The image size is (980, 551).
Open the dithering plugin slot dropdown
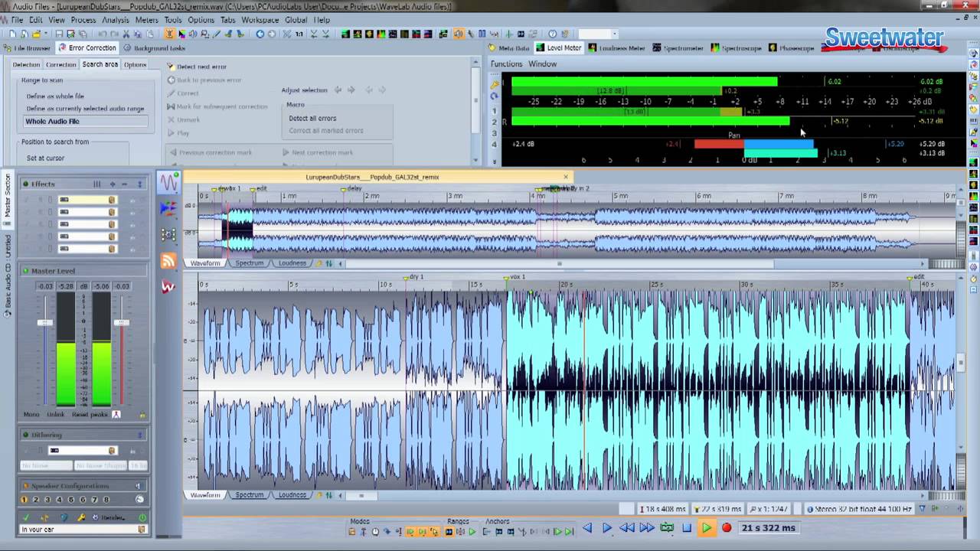point(112,450)
